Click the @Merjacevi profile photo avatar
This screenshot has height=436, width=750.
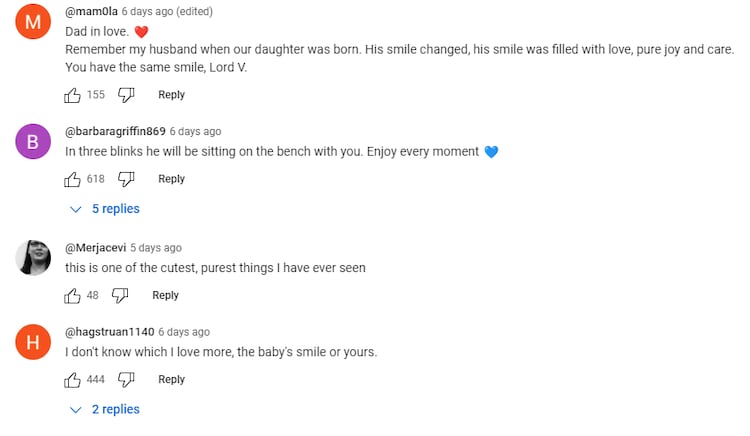(33, 258)
